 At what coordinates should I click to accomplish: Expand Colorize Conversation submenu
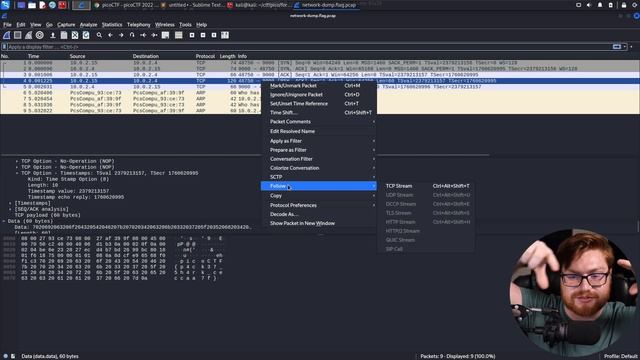tap(318, 168)
